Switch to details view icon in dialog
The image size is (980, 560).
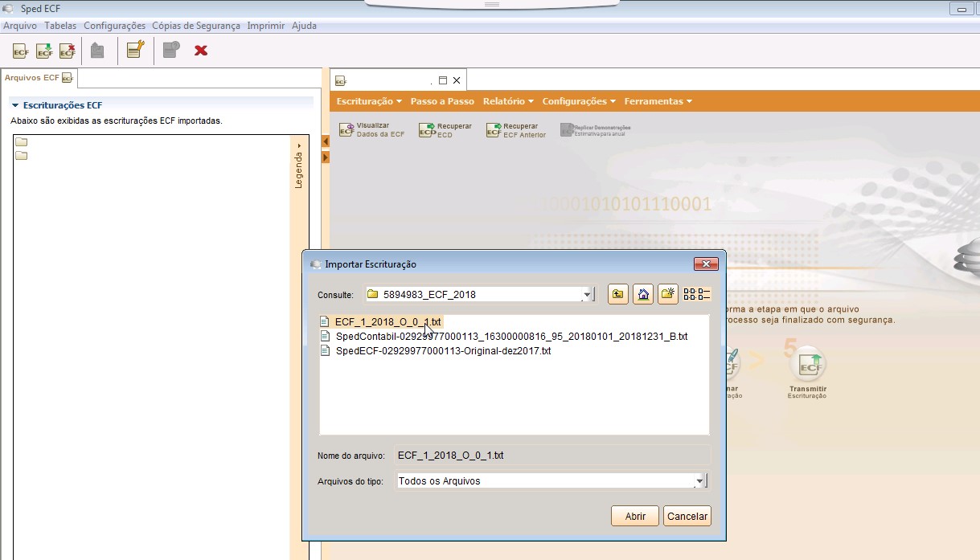click(704, 294)
